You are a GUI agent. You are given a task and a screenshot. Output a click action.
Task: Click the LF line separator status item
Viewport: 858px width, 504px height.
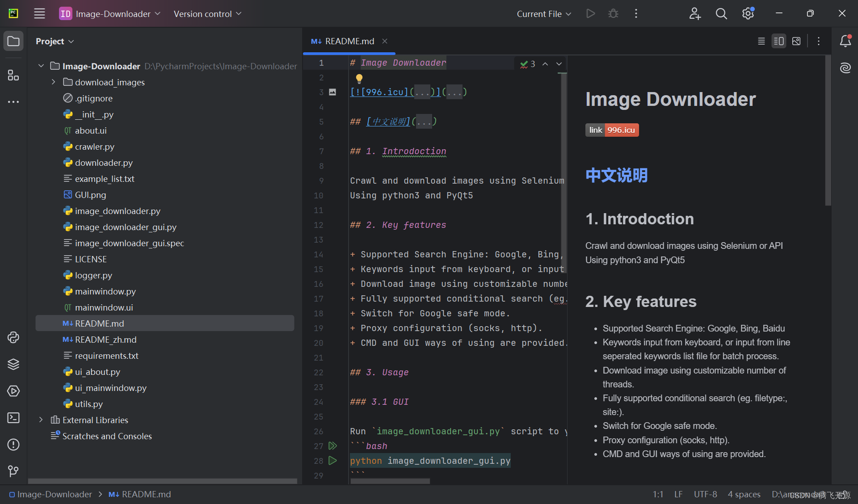[678, 494]
